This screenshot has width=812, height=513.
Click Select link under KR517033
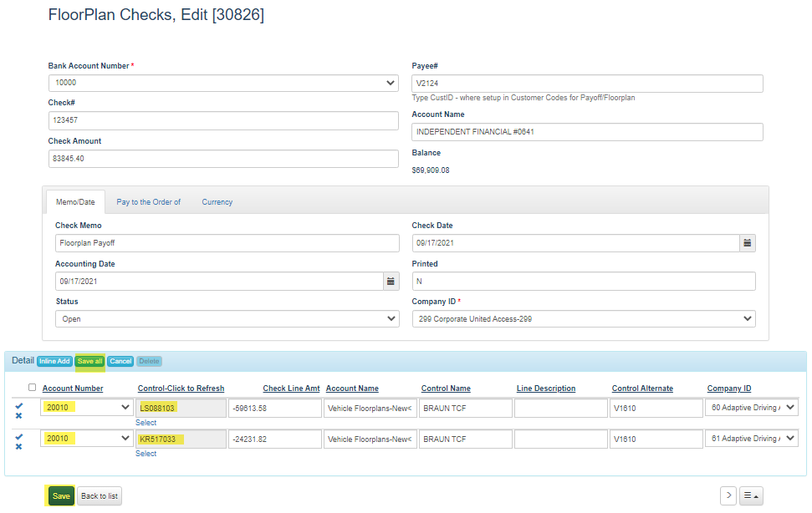point(146,454)
